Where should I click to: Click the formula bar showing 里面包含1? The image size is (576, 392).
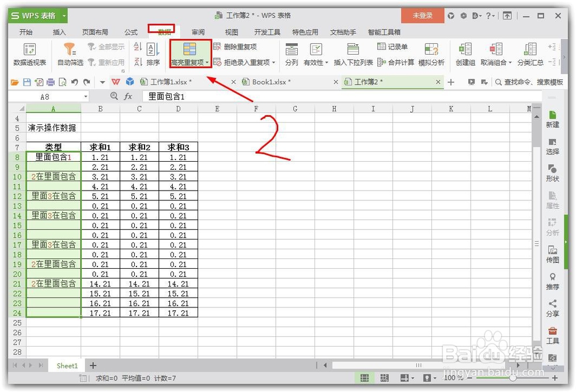click(x=342, y=97)
